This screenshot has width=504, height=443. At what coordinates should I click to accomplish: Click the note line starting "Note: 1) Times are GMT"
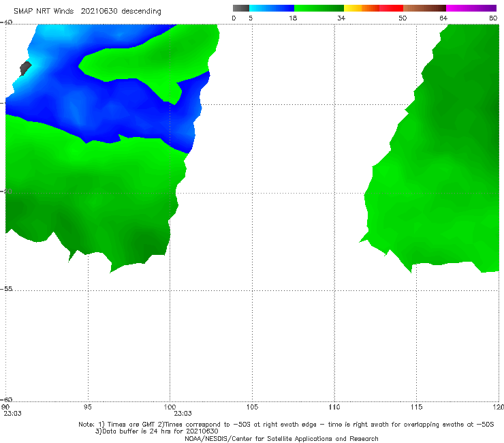tap(286, 425)
